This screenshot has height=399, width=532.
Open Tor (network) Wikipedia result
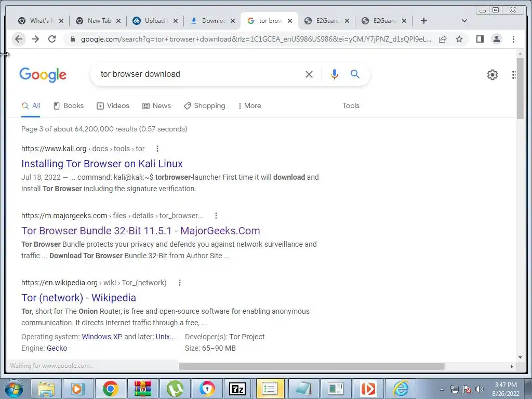(x=79, y=298)
